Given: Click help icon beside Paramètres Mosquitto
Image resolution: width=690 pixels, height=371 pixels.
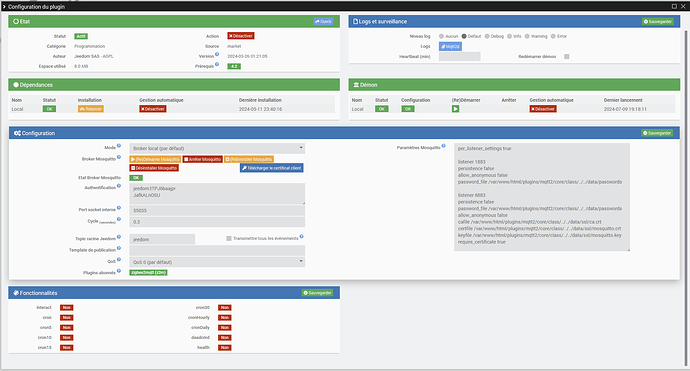Looking at the screenshot, I should tap(444, 146).
